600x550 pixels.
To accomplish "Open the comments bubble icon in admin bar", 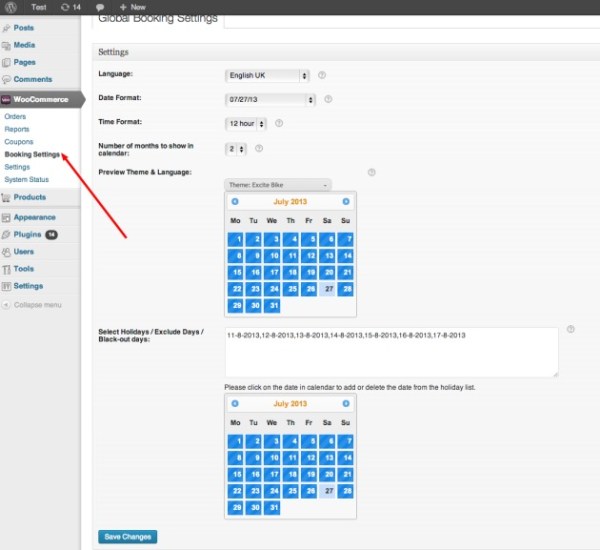I will tap(101, 7).
